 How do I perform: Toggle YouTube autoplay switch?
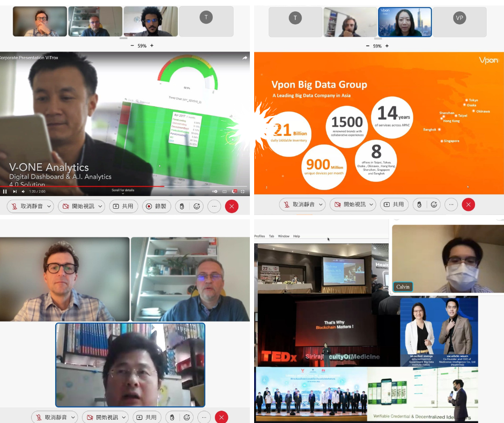(214, 192)
